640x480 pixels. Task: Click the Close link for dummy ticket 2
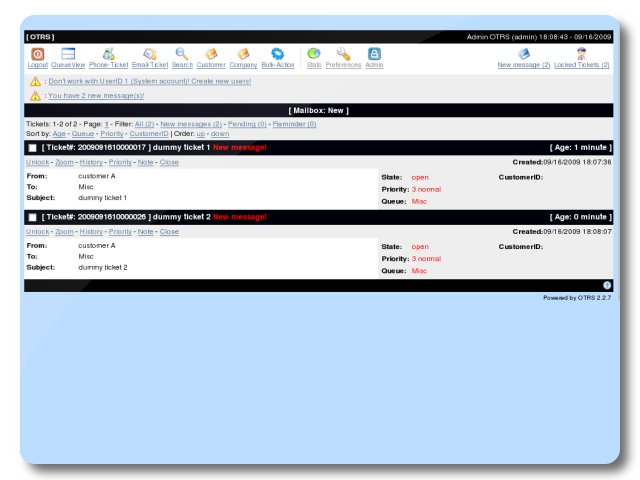[x=169, y=231]
